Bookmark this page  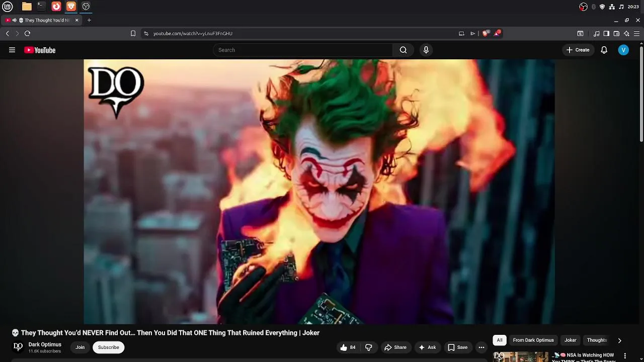(133, 34)
